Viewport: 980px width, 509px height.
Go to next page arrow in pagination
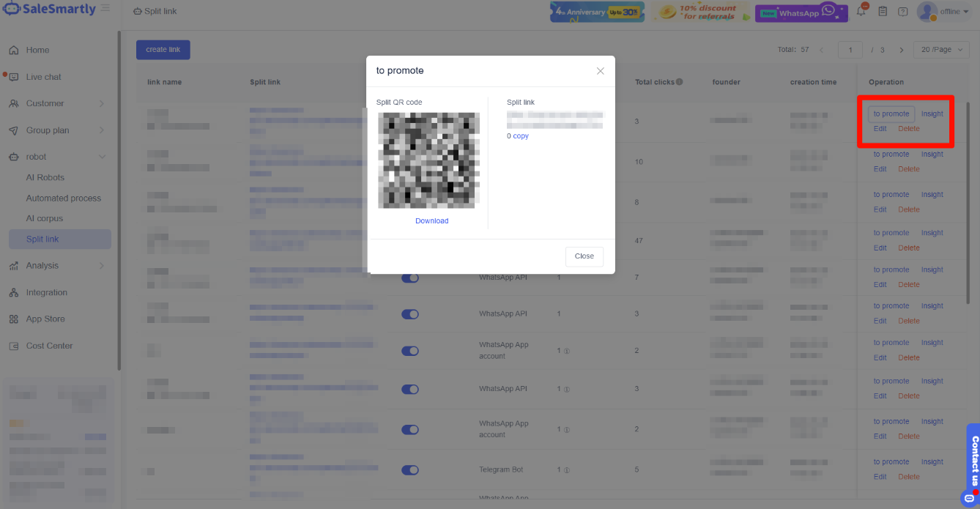(902, 50)
